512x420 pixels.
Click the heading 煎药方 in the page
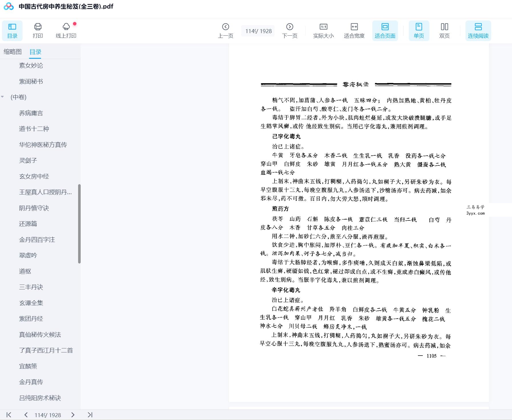[x=280, y=209]
